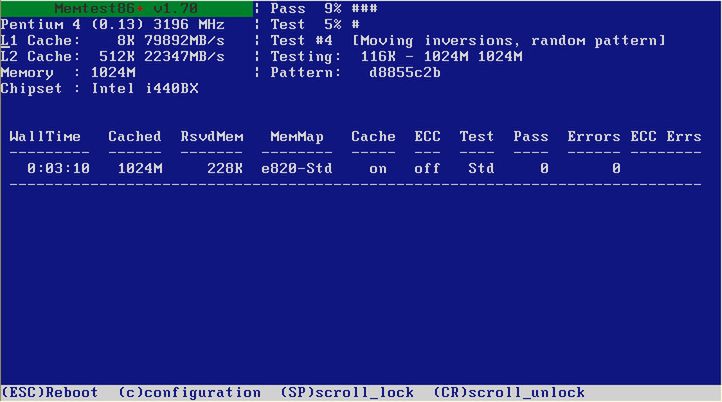Select the Cache 'on' status value
This screenshot has width=722, height=402.
pyautogui.click(x=378, y=169)
